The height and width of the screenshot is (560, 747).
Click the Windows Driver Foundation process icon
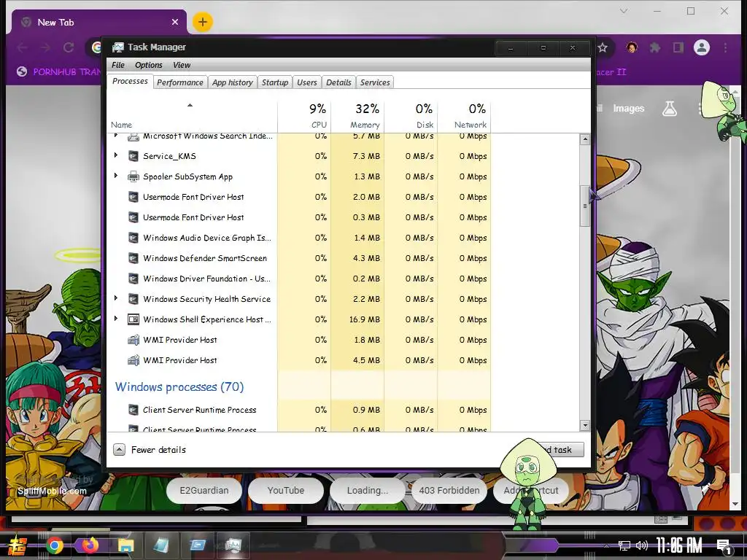(133, 279)
